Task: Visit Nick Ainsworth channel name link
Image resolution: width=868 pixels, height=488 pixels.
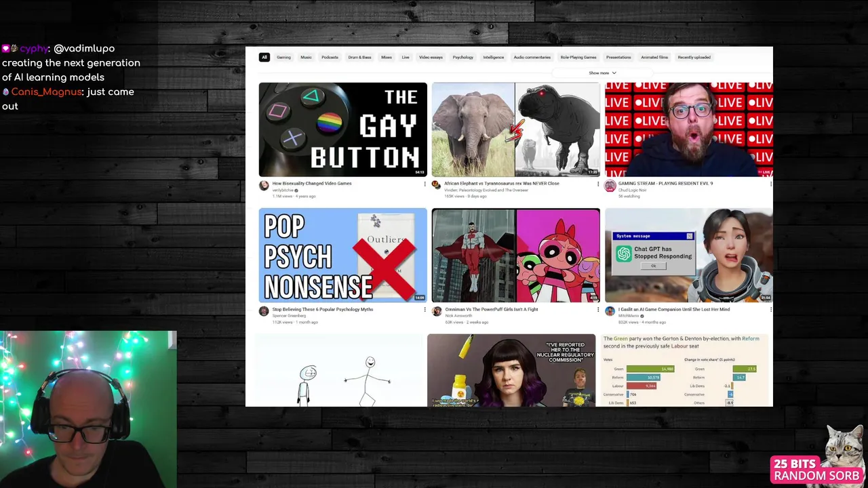Action: [x=458, y=316]
